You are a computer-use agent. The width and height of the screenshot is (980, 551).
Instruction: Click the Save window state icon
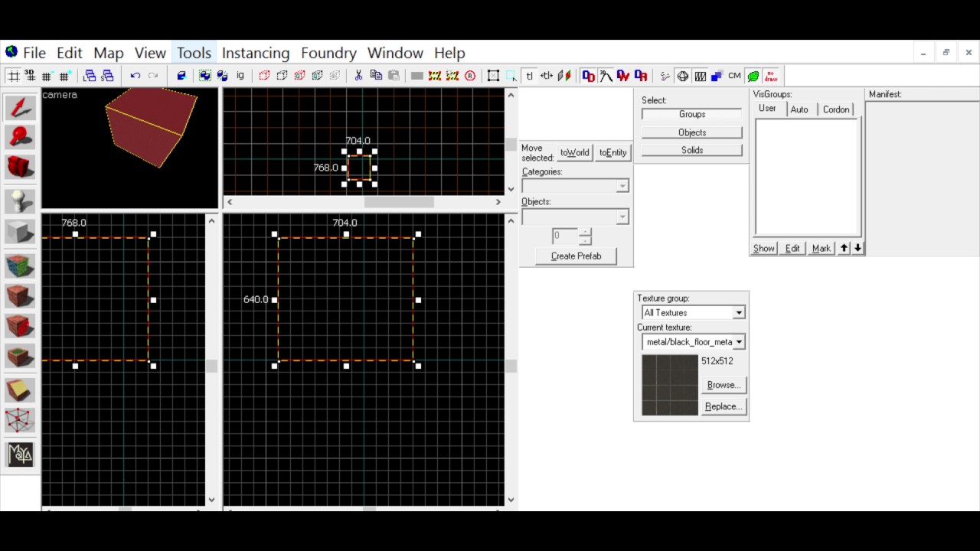[107, 76]
